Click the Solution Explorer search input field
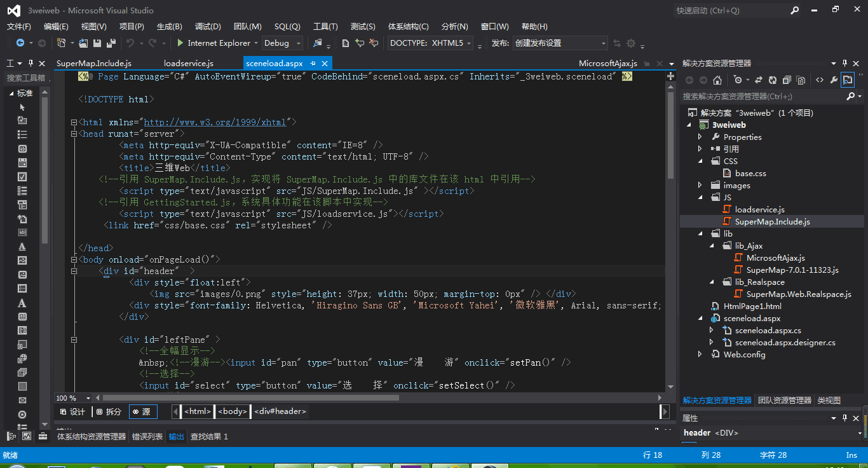The image size is (868, 468). 763,97
